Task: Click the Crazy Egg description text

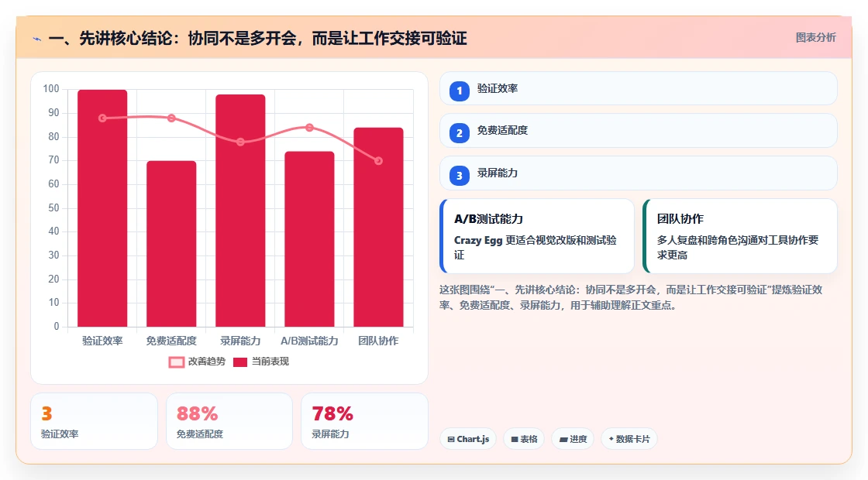Action: (x=536, y=248)
